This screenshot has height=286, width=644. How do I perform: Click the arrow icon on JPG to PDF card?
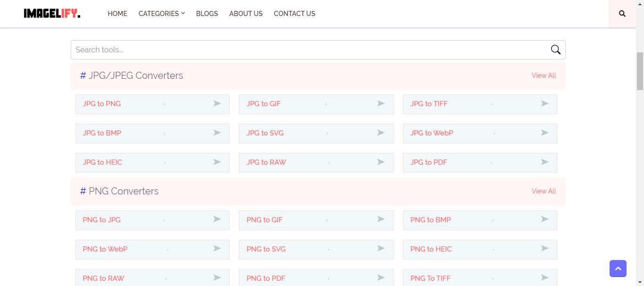tap(545, 162)
